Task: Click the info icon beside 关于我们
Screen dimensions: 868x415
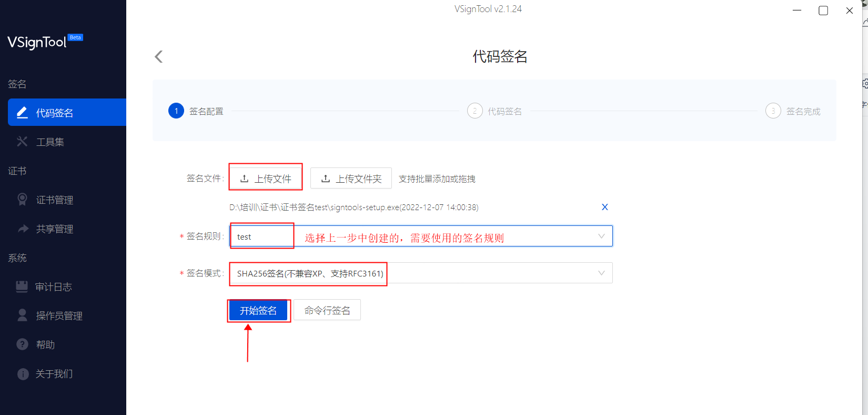Action: (23, 374)
